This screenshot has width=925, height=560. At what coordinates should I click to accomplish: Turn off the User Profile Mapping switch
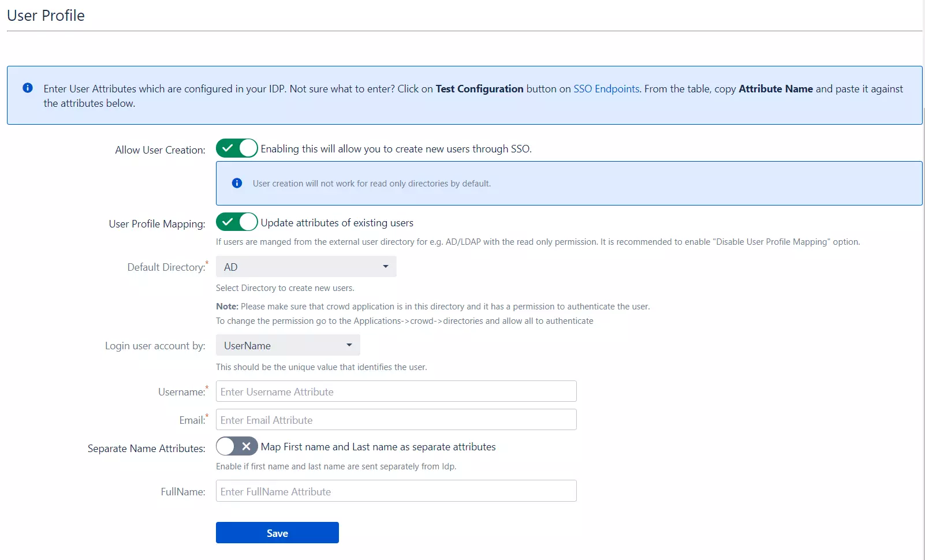237,222
